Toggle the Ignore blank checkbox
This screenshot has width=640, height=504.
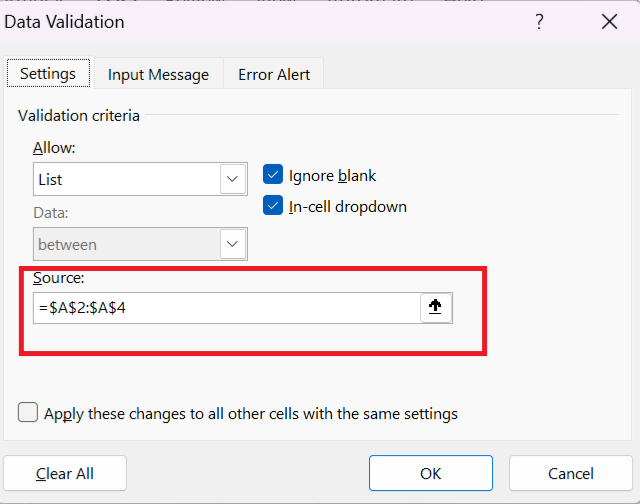(273, 175)
